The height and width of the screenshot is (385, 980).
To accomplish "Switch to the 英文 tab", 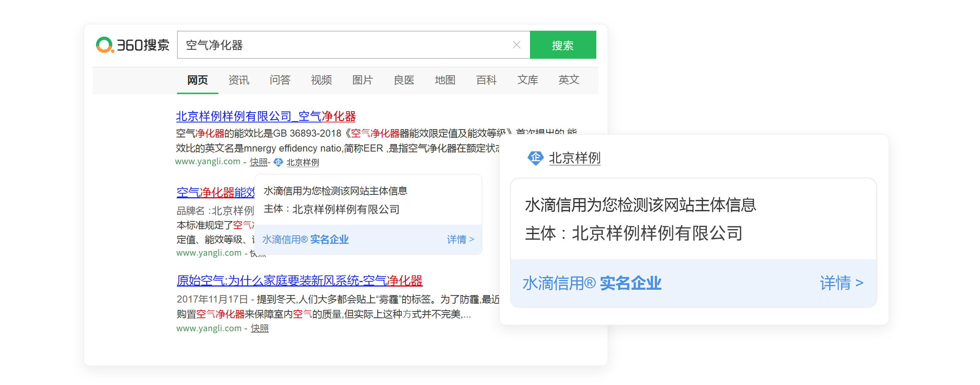I will coord(568,80).
